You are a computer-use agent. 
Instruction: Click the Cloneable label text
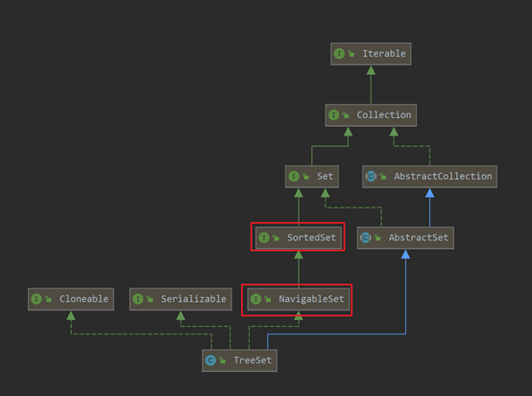tap(84, 299)
